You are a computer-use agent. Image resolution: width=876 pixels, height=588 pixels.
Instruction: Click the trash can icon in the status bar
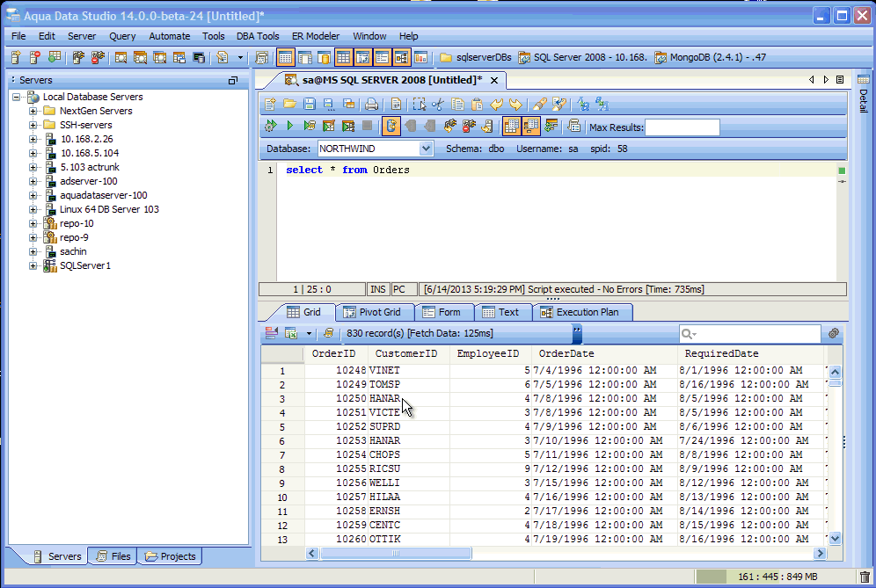tap(865, 577)
